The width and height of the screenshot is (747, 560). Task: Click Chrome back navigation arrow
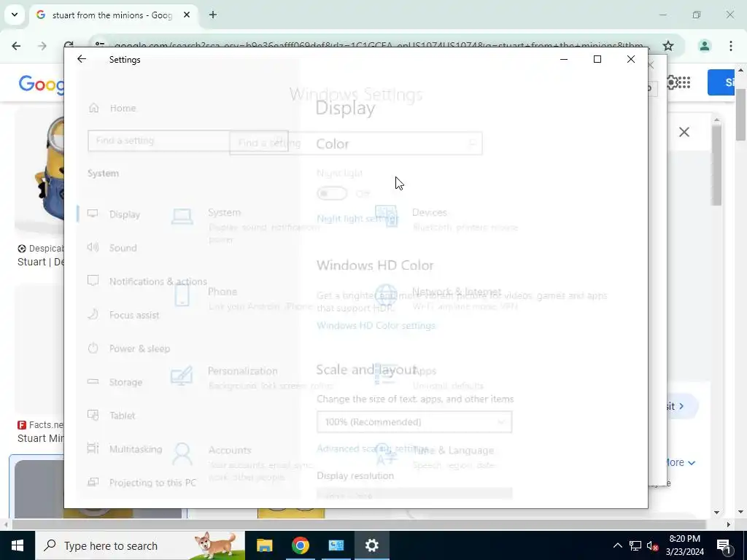pyautogui.click(x=16, y=46)
